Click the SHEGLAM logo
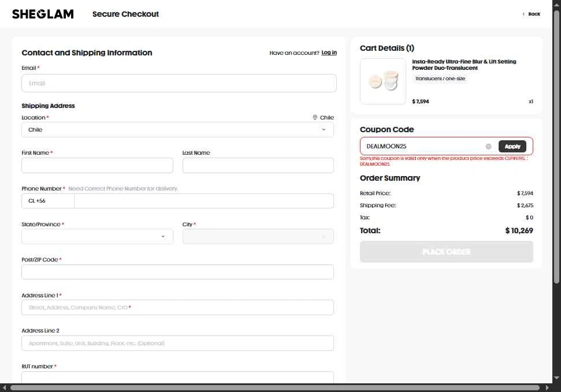Viewport: 561px width, 392px height. 43,14
